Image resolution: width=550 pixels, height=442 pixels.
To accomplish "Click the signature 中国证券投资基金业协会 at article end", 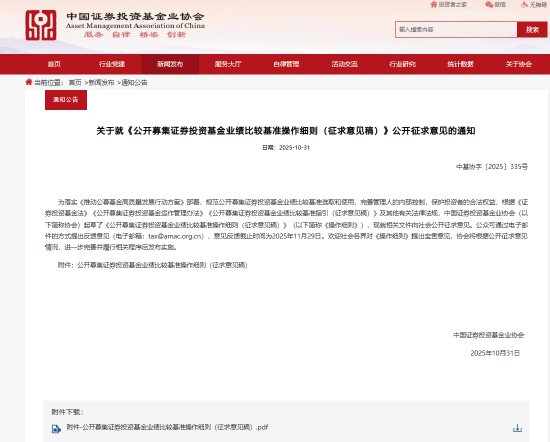I will (488, 335).
